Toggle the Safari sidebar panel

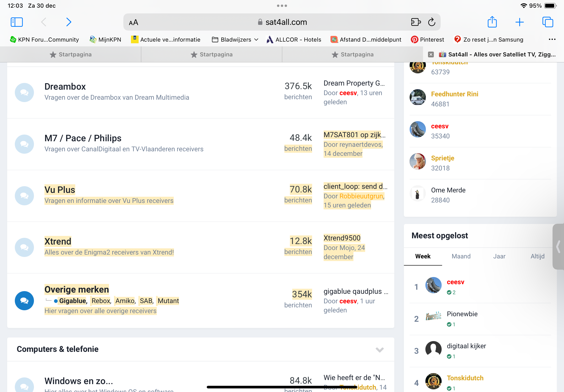coord(17,22)
